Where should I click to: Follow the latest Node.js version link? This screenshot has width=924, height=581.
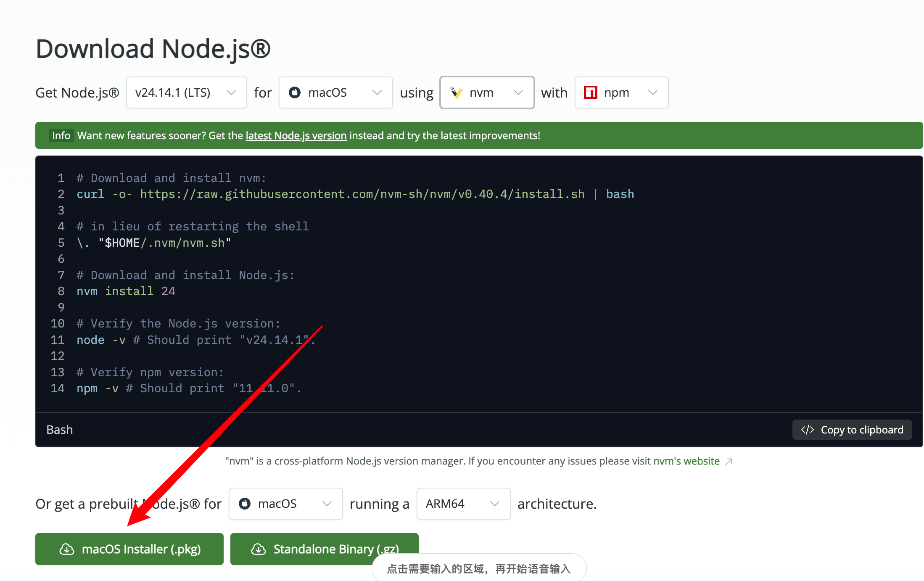[x=296, y=136]
